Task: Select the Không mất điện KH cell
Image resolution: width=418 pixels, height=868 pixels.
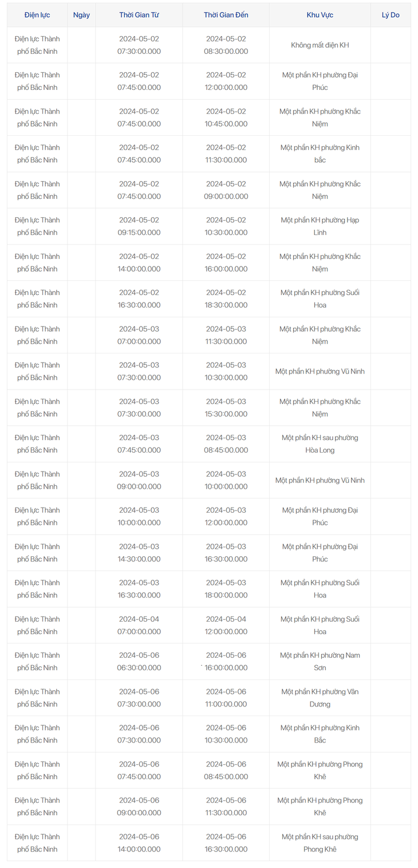Action: [320, 45]
